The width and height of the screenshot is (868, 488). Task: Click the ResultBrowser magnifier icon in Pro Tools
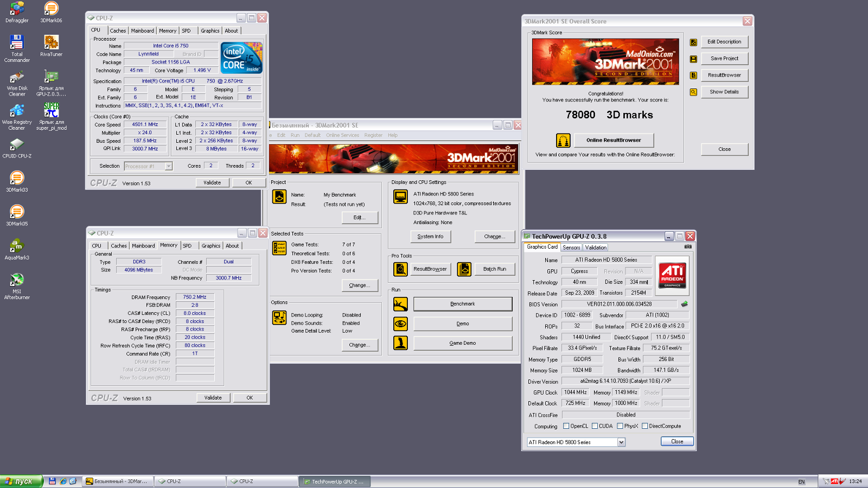[x=400, y=269]
